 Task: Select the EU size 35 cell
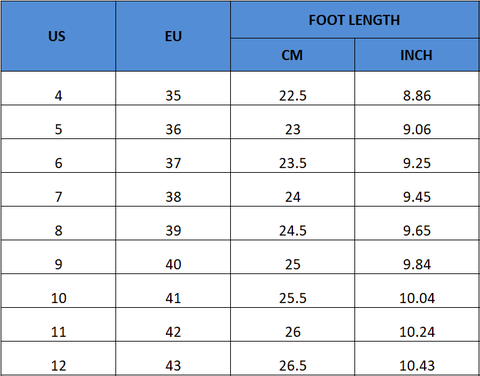coord(173,89)
